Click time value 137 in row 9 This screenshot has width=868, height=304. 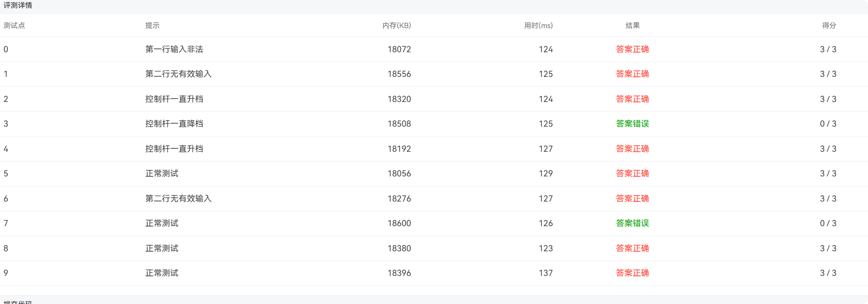(x=546, y=273)
